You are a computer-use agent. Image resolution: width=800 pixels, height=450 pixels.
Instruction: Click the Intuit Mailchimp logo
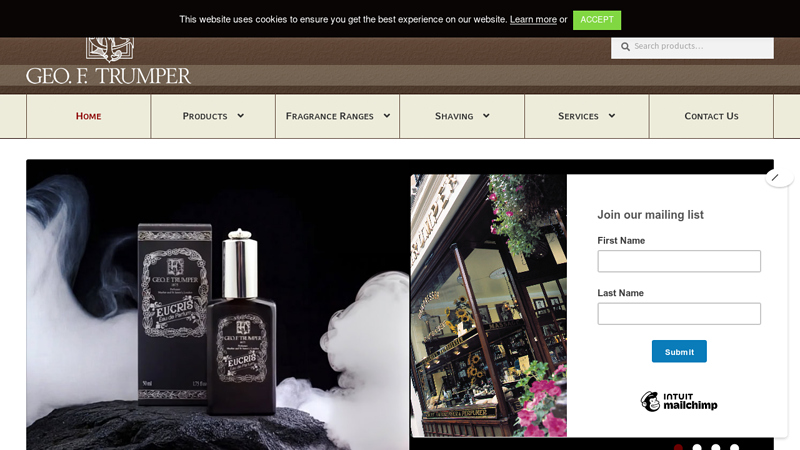679,402
